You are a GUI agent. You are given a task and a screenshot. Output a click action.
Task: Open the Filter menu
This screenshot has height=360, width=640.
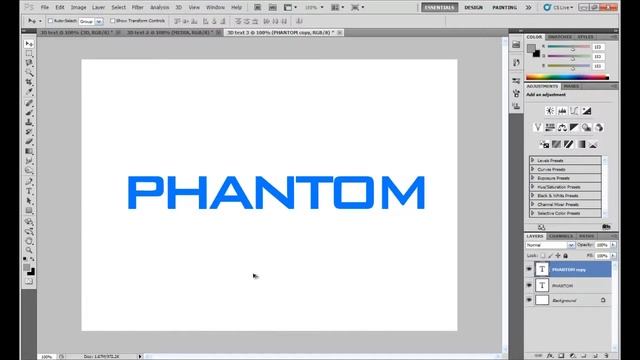(138, 7)
